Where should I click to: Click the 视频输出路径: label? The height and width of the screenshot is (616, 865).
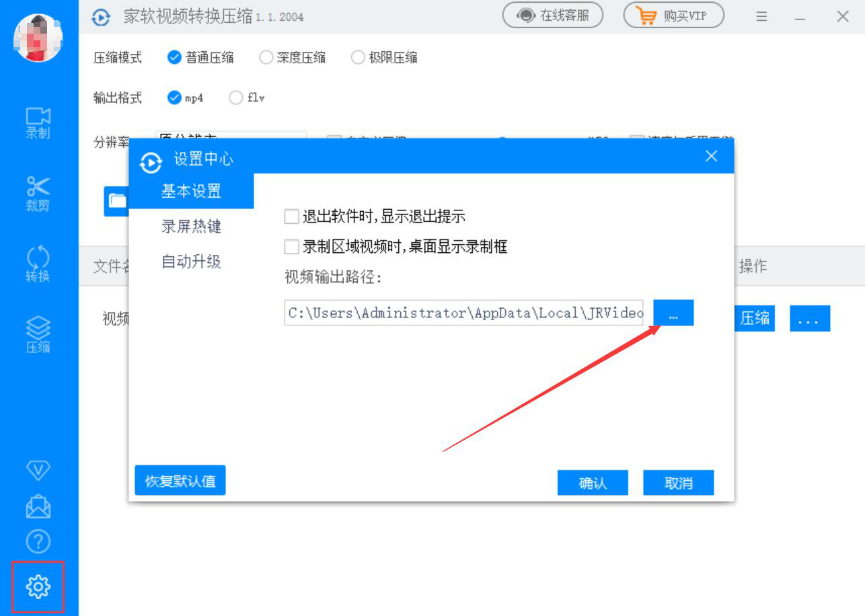coord(333,278)
